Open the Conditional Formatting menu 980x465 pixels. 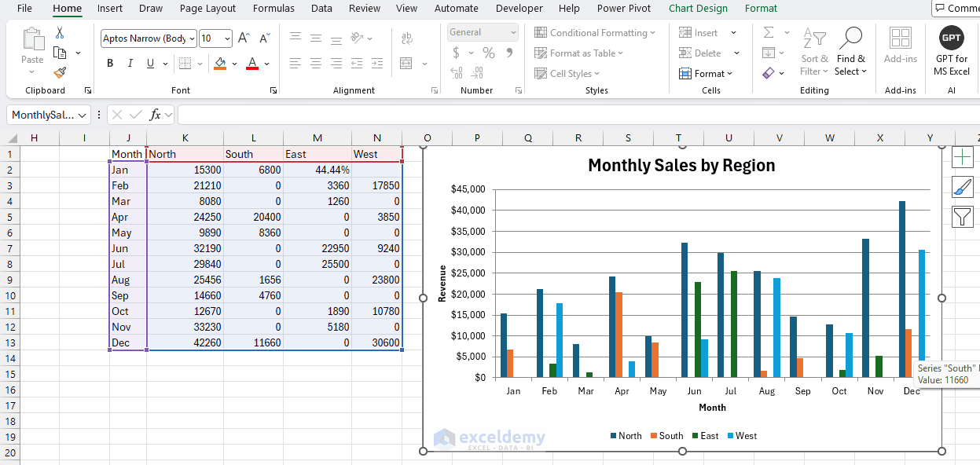(x=595, y=32)
